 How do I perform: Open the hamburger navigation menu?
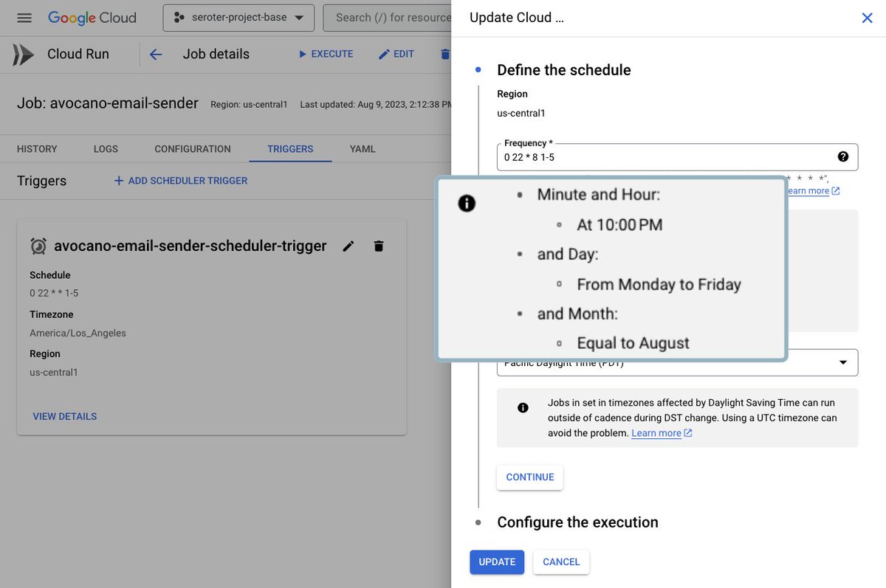click(24, 18)
